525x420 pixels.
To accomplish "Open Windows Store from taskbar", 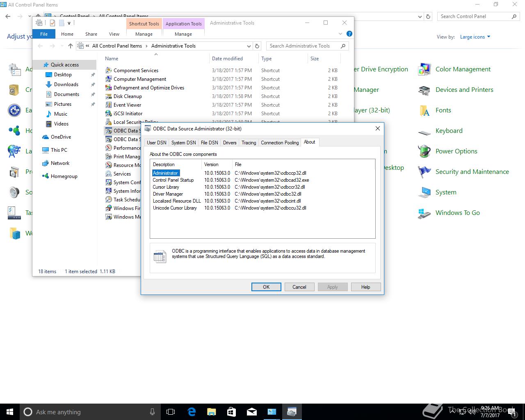I will 231,412.
